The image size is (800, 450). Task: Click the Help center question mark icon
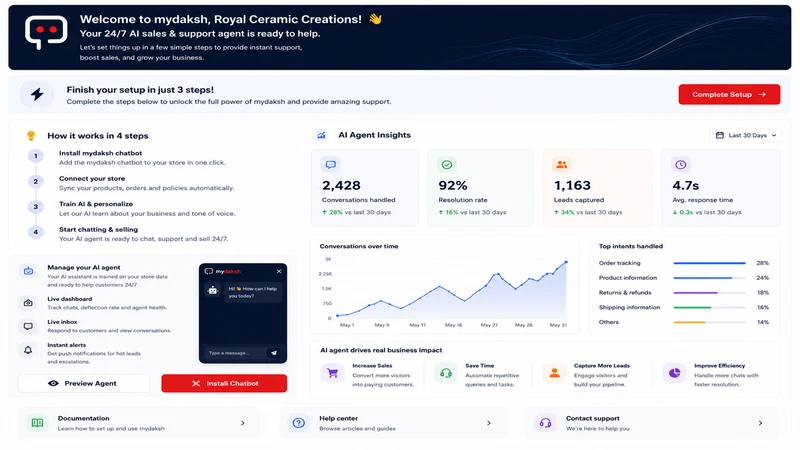[298, 423]
